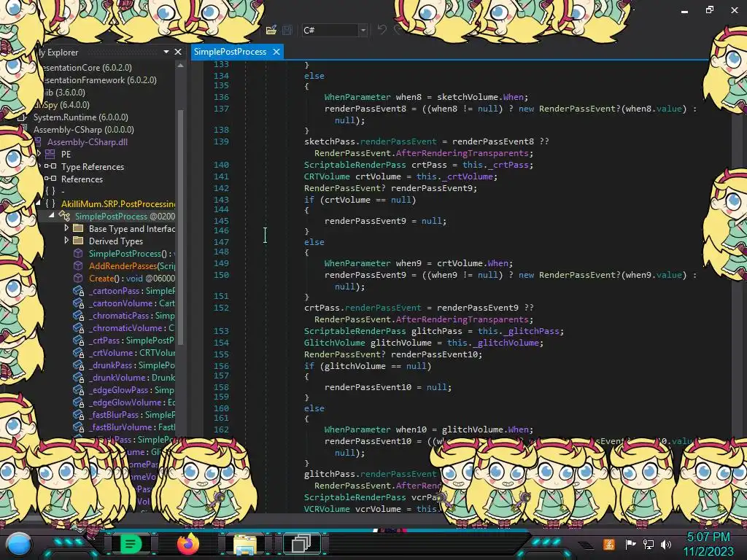747x560 pixels.
Task: Select AddRenderPasses method in tree
Action: point(132,265)
